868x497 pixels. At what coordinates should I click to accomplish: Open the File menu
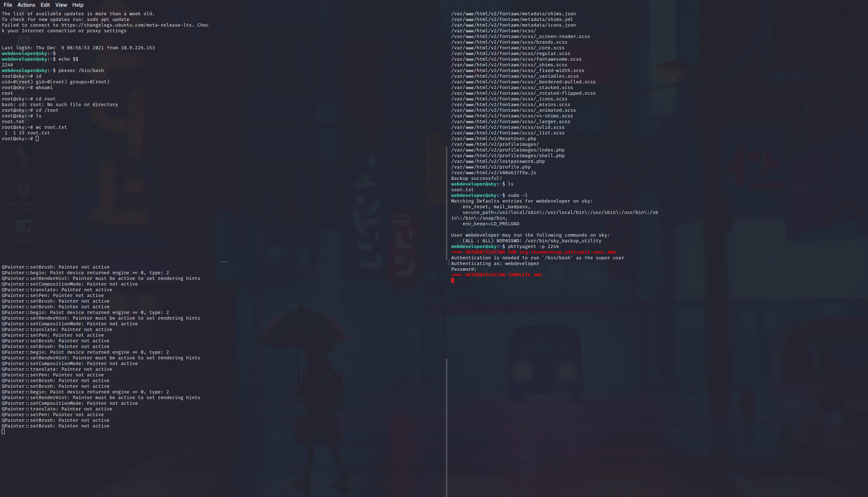click(8, 5)
